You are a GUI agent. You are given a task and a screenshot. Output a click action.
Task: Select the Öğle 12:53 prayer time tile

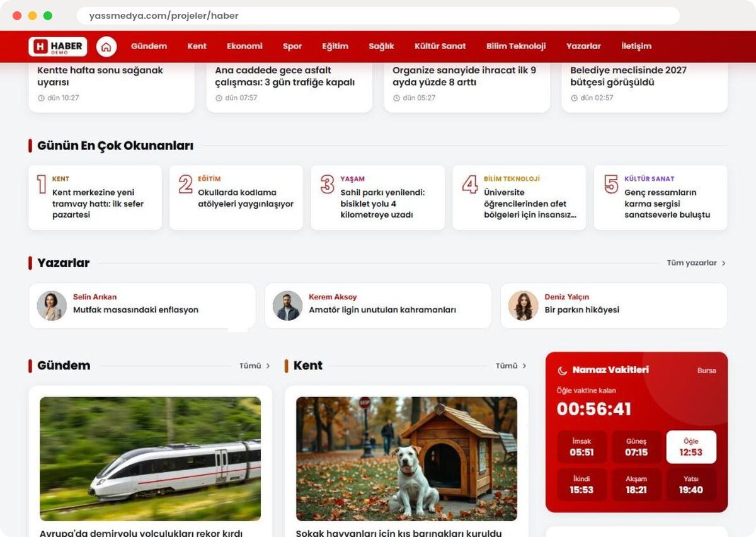tap(691, 447)
